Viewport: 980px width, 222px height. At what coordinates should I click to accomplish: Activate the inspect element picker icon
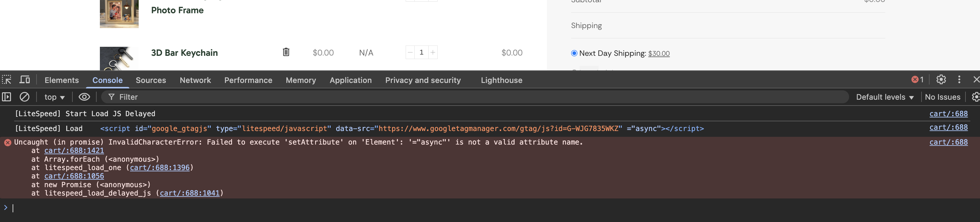[7, 80]
